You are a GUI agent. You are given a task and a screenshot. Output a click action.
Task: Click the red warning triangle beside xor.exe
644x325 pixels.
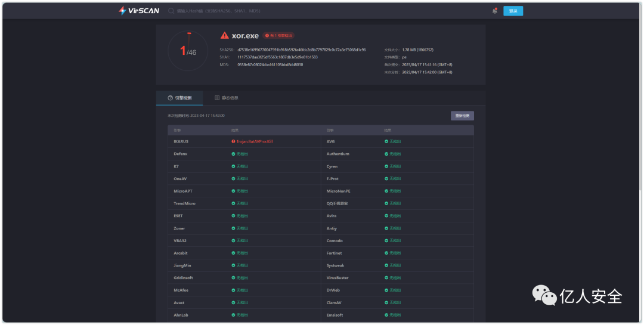224,36
